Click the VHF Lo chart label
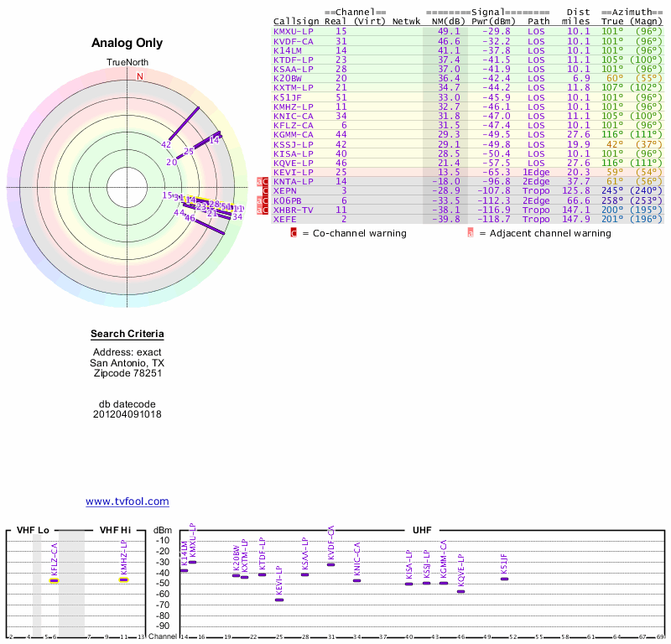This screenshot has width=671, height=644. tap(33, 530)
